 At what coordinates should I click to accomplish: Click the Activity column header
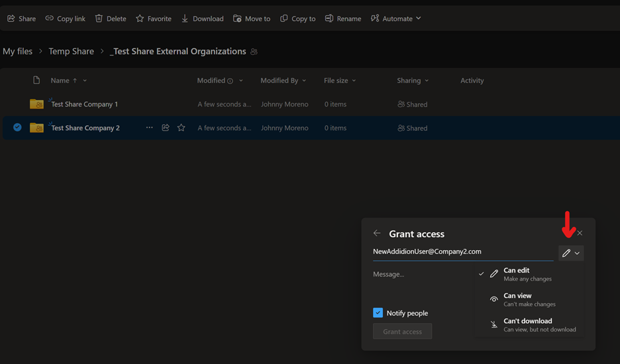pos(472,81)
